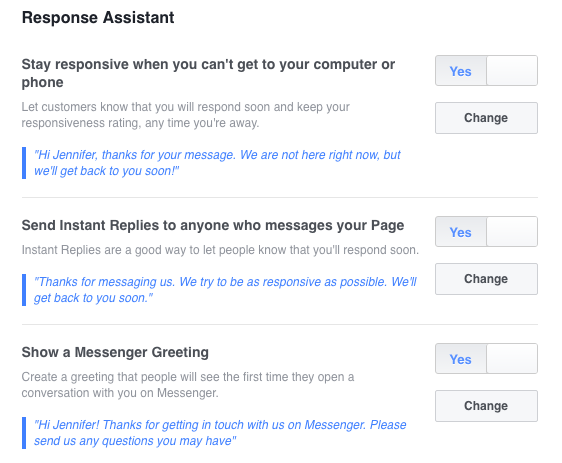Disable Instant Replies via blank toggle half
The height and width of the screenshot is (463, 562).
[x=512, y=232]
